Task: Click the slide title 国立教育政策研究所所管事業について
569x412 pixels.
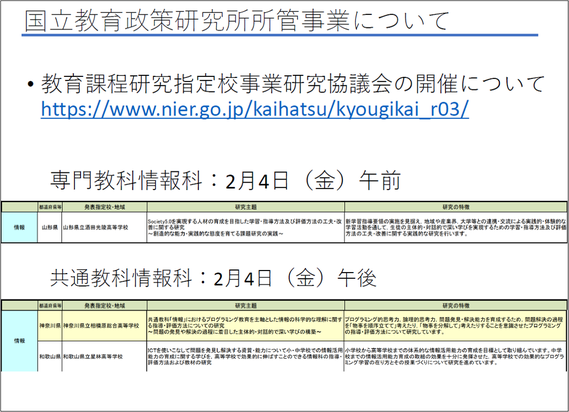Action: (x=237, y=20)
